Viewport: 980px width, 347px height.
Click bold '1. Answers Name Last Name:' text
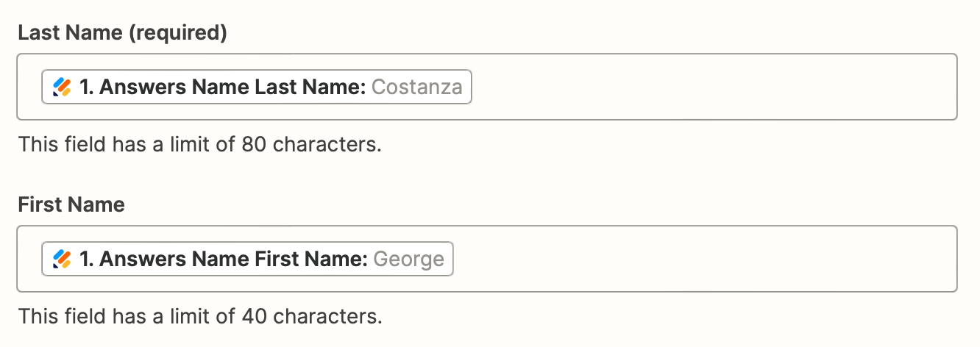(222, 87)
